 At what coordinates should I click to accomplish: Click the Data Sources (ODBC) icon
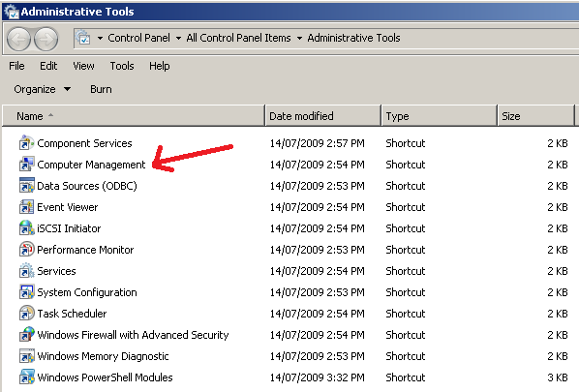[26, 186]
